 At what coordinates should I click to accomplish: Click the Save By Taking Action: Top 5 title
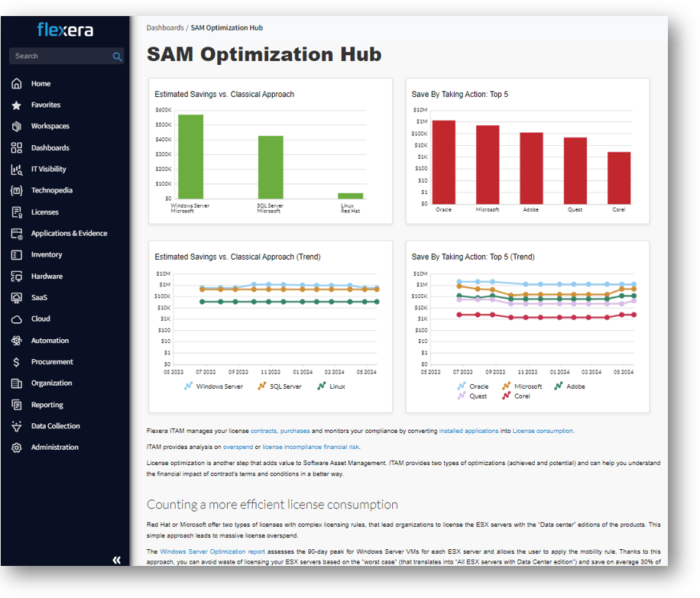pos(460,94)
